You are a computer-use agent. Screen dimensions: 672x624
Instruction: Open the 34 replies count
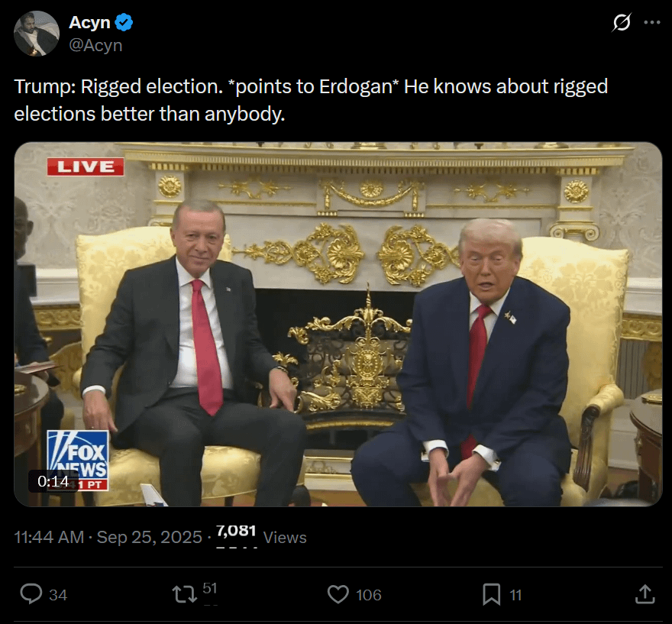tap(58, 595)
